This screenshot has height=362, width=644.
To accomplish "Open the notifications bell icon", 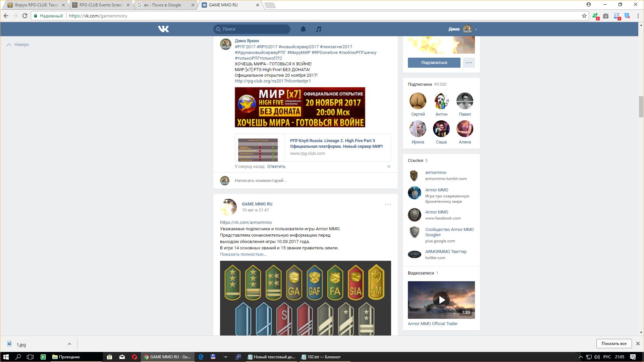I will (x=303, y=29).
